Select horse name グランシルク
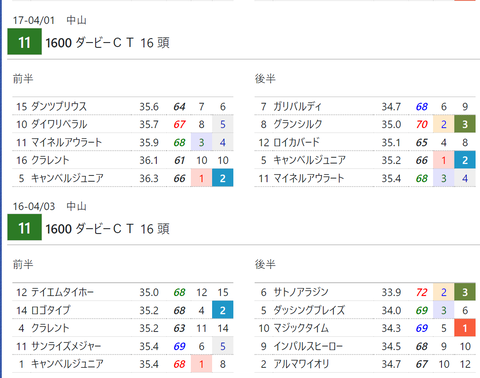The height and width of the screenshot is (378, 480). [298, 124]
